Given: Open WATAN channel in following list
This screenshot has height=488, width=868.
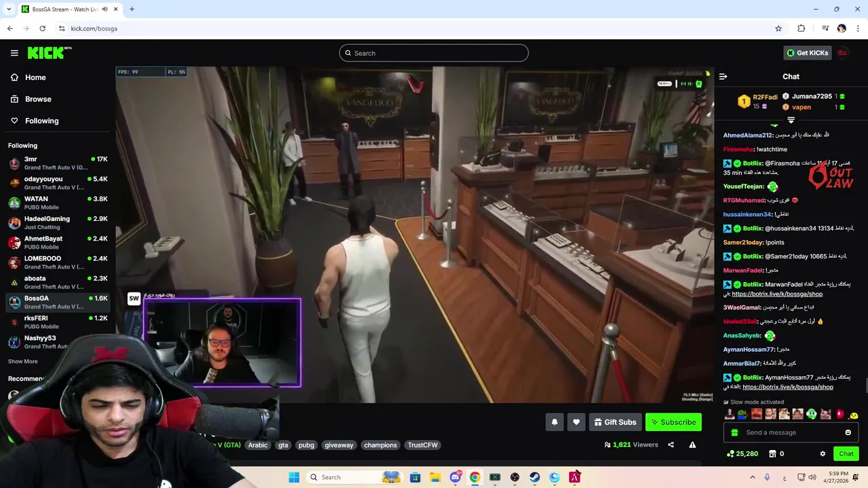Looking at the screenshot, I should [58, 203].
